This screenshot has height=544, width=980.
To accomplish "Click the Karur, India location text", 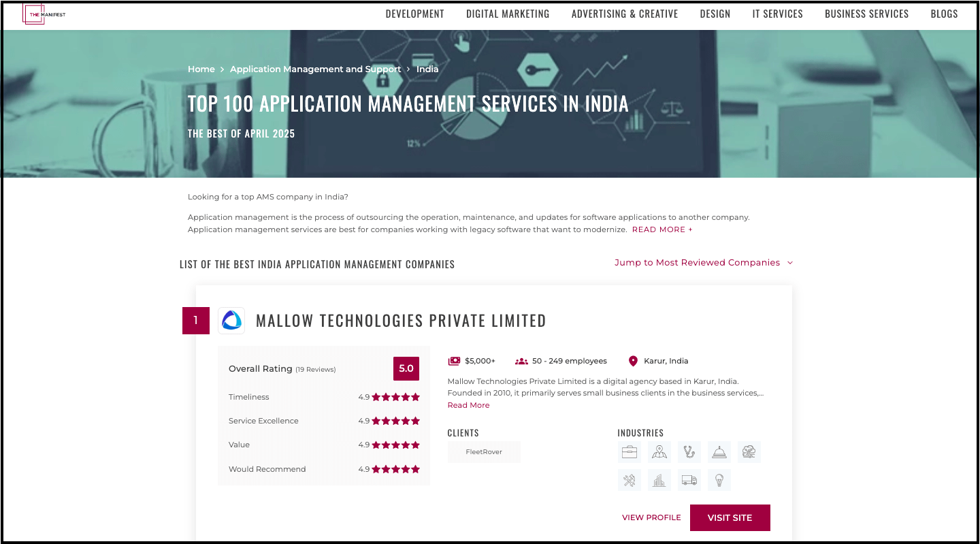I will coord(666,361).
